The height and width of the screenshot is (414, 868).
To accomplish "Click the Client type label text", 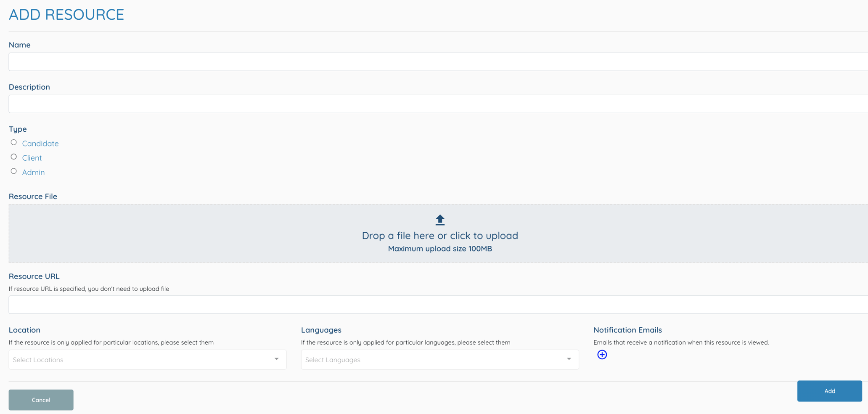I will point(32,158).
